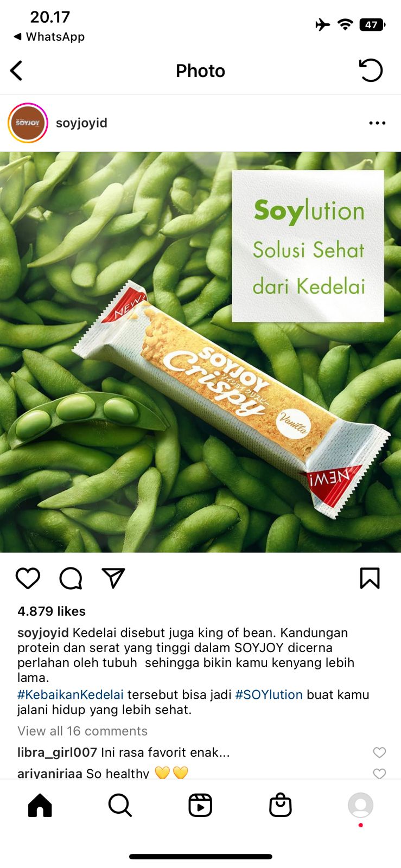Expand View all 16 comments
Viewport: 401px width, 868px height.
82,731
